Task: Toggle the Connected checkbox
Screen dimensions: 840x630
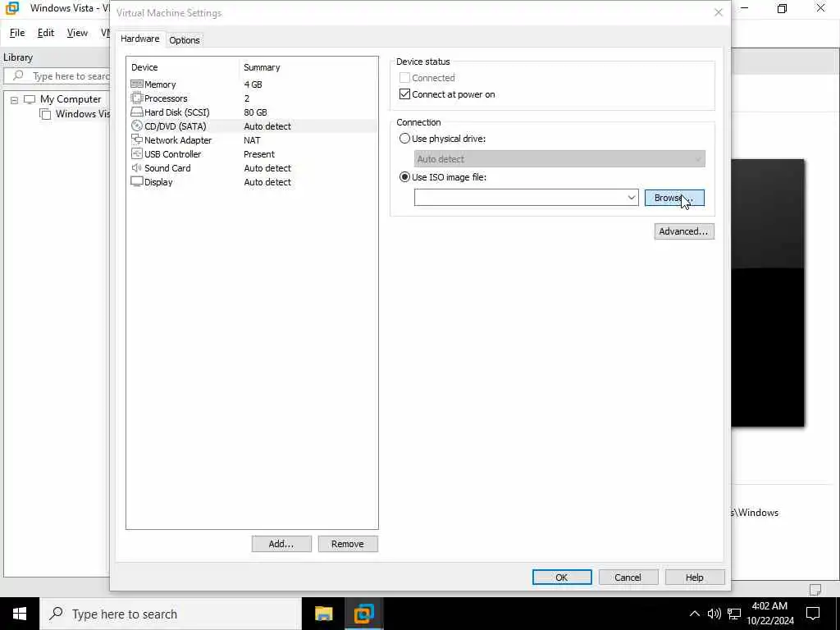Action: (404, 78)
